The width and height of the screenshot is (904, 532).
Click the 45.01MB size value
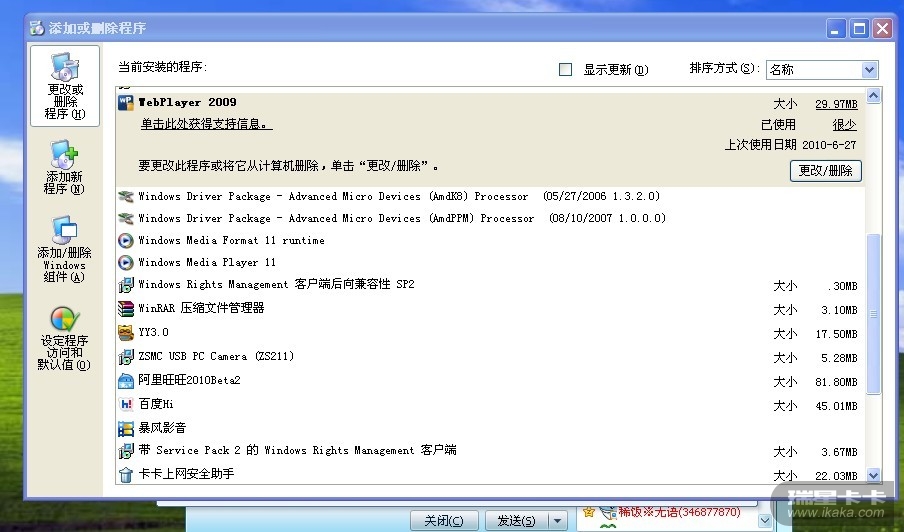click(x=837, y=406)
